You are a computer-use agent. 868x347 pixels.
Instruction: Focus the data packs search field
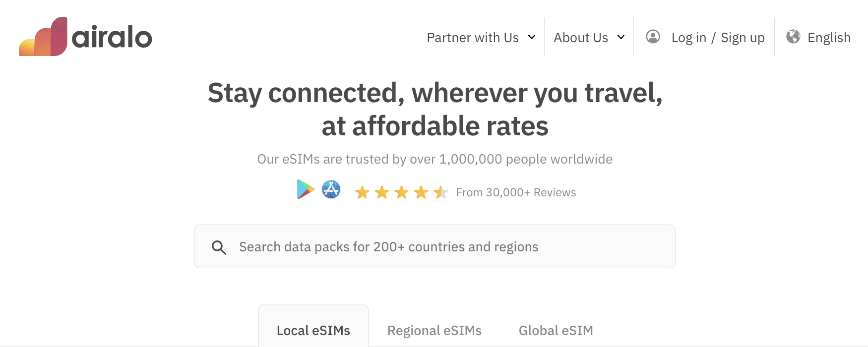tap(434, 247)
